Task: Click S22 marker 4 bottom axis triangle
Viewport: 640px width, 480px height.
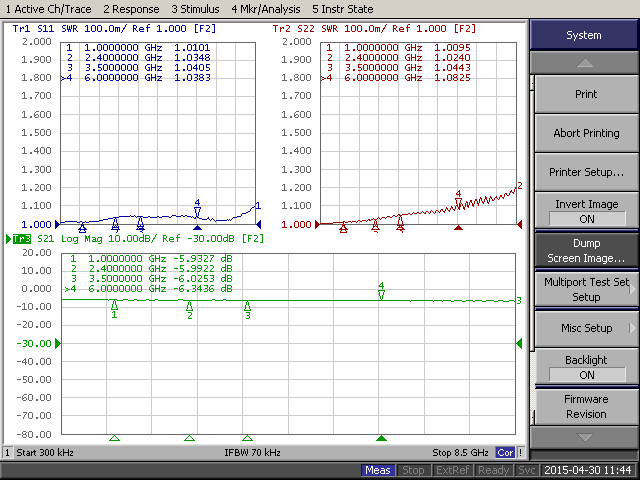Action: pos(458,228)
